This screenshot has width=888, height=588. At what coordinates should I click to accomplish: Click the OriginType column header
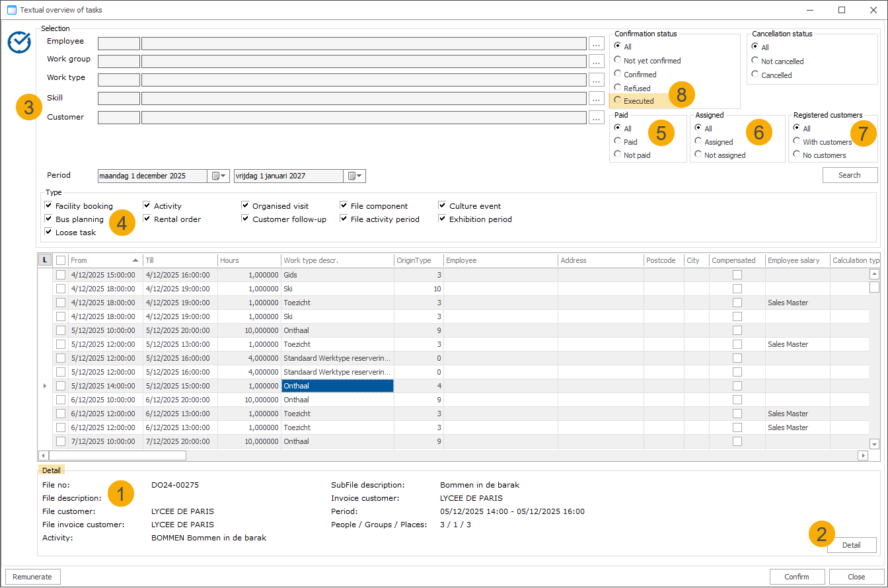pos(418,260)
